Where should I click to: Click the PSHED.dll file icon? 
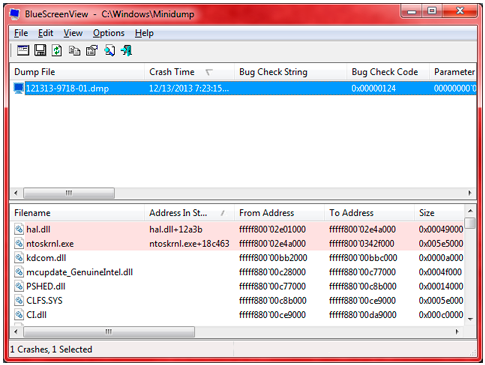tap(19, 286)
